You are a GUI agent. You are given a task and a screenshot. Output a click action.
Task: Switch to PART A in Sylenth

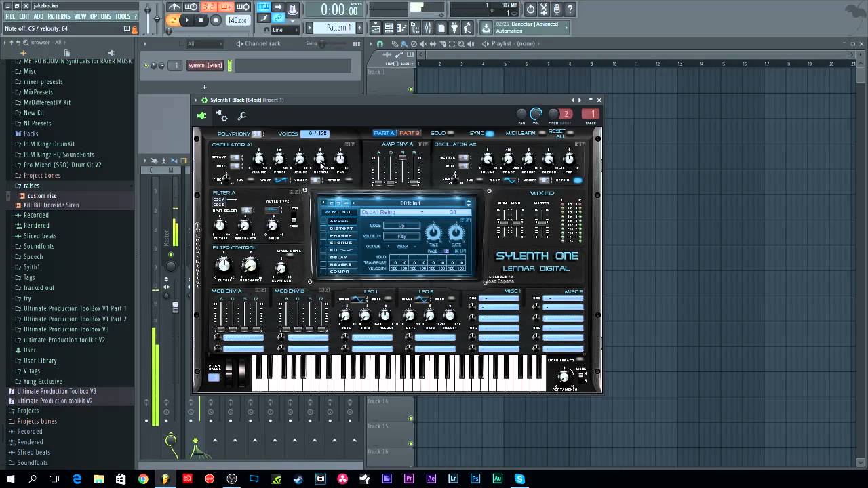[x=384, y=133]
